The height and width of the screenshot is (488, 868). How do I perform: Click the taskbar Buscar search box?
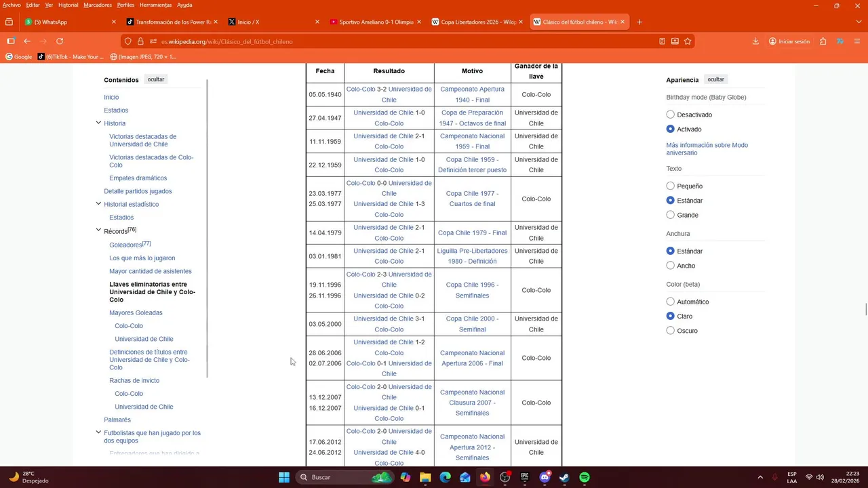344,477
